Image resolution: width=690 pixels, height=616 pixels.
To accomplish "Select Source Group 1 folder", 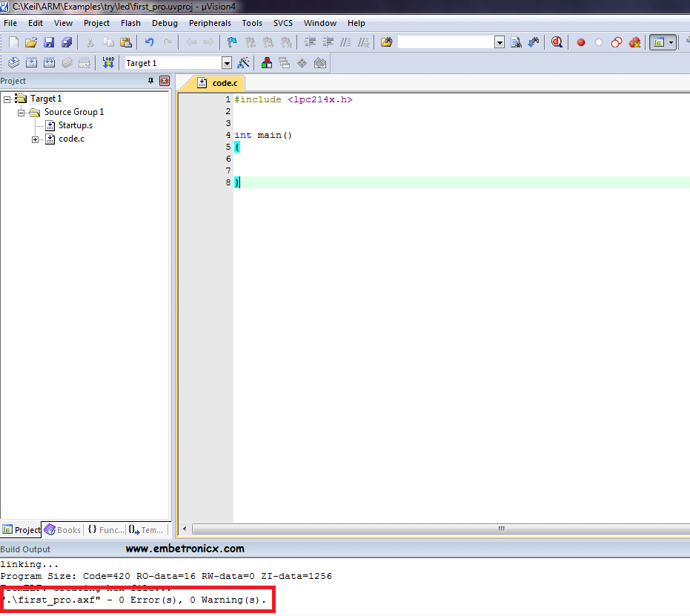I will [74, 112].
